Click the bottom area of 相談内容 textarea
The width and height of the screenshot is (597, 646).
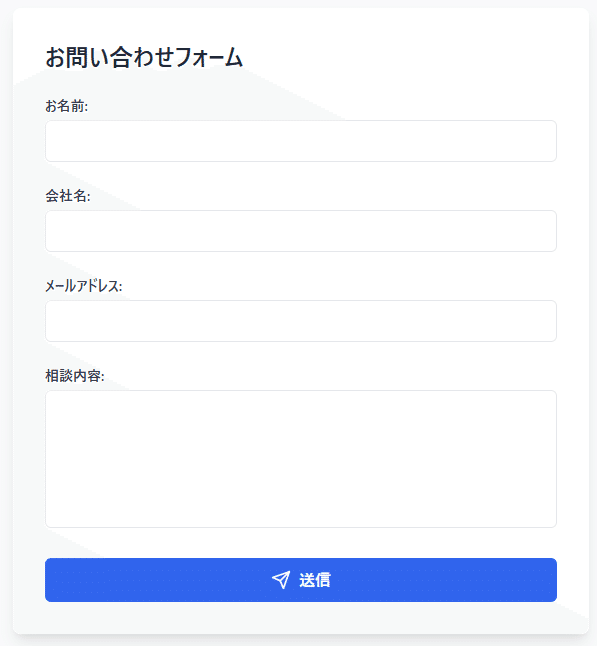coord(301,511)
